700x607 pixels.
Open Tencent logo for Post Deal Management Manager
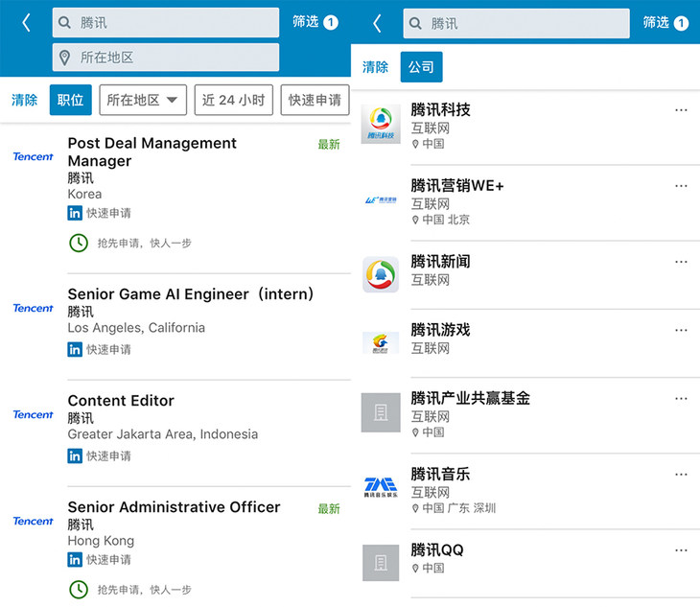[33, 156]
